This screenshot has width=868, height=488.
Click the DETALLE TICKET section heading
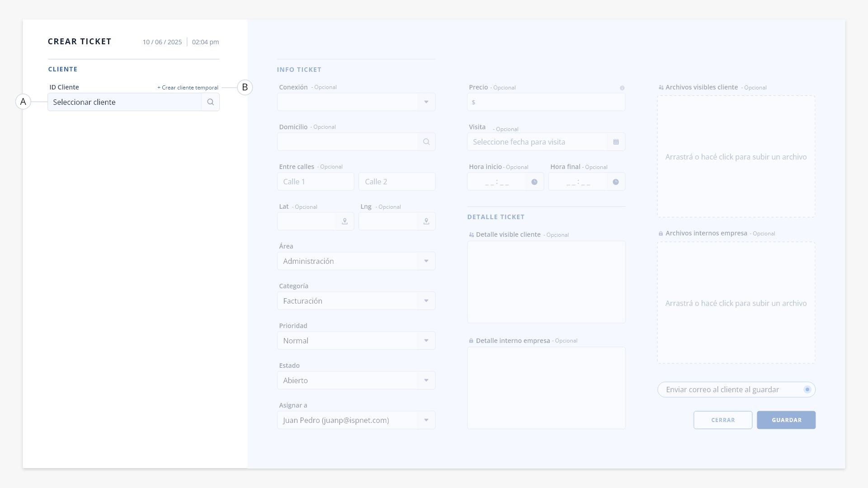click(496, 217)
